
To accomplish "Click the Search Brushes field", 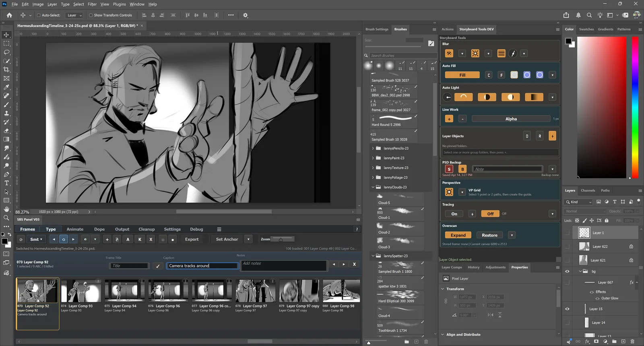I will pyautogui.click(x=402, y=56).
